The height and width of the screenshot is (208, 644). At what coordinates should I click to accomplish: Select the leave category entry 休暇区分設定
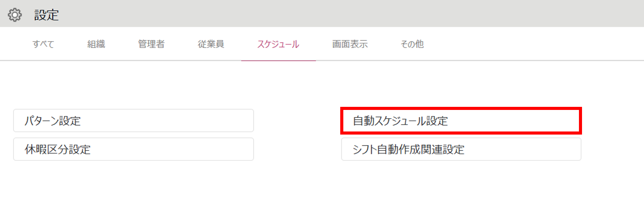(x=134, y=149)
